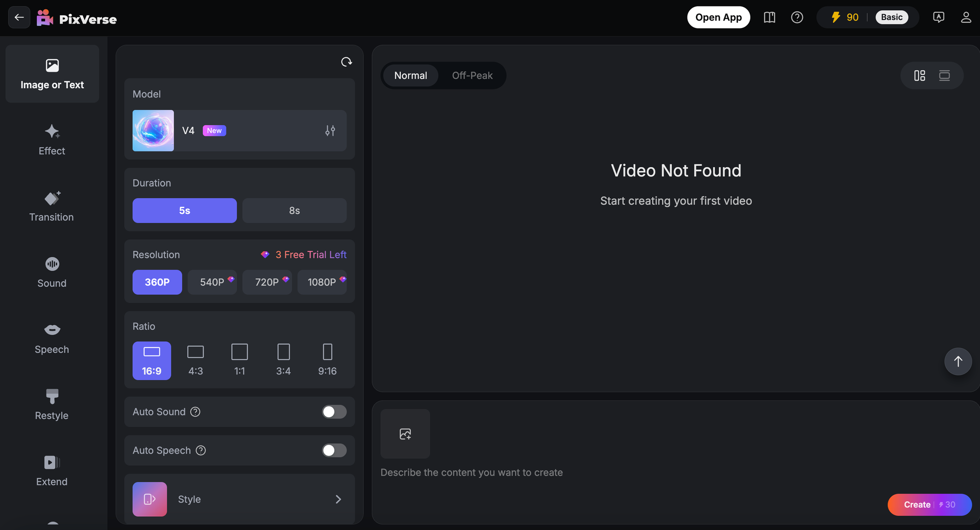Click the Model section label
The height and width of the screenshot is (530, 980).
coord(147,94)
